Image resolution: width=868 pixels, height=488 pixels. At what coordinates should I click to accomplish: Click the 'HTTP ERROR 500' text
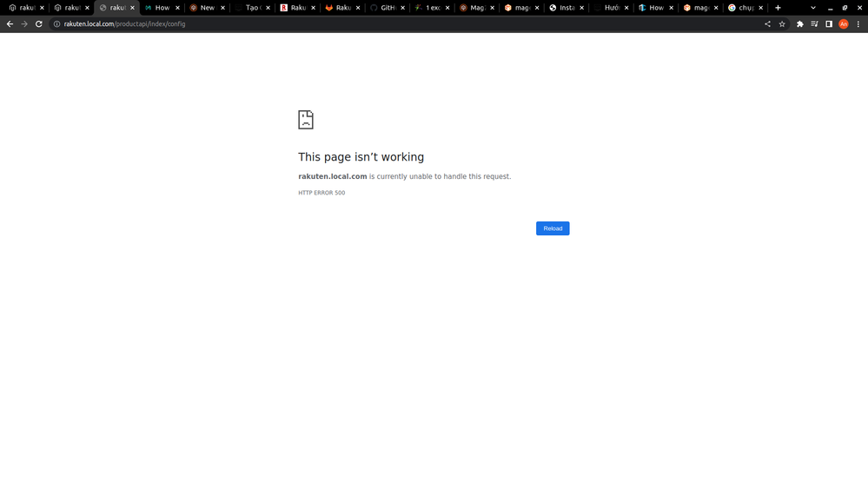(x=321, y=193)
